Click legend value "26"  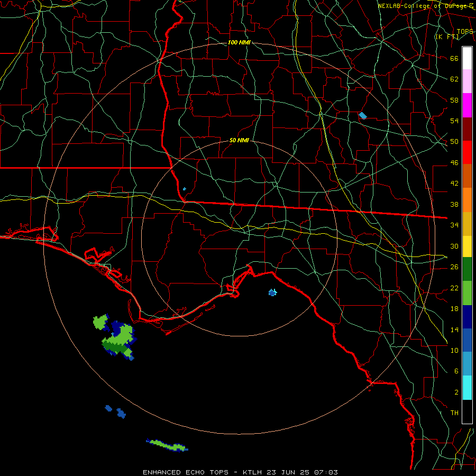[x=454, y=267]
